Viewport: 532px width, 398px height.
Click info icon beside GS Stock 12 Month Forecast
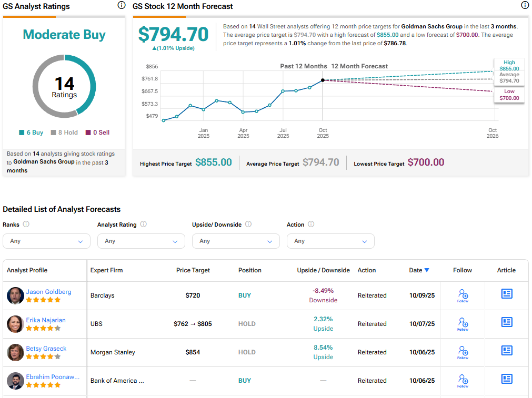[525, 5]
